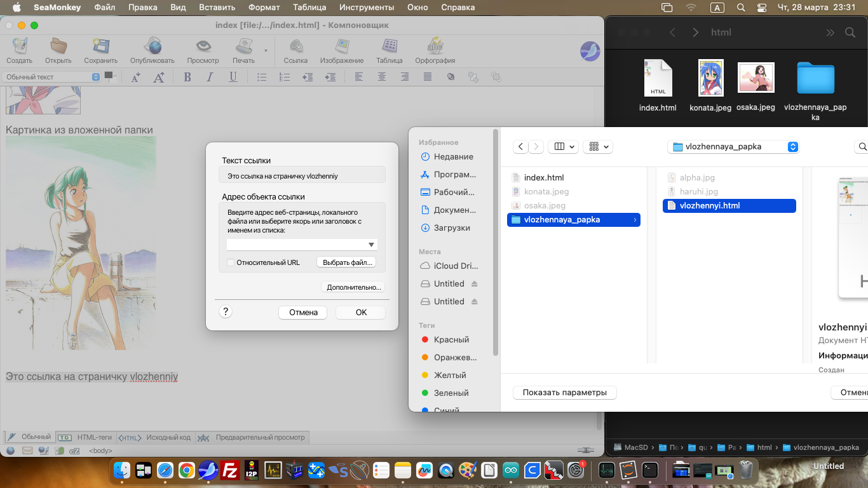This screenshot has height=488, width=868.
Task: Click the Просмотр (Preview) toolbar icon
Action: pyautogui.click(x=203, y=50)
